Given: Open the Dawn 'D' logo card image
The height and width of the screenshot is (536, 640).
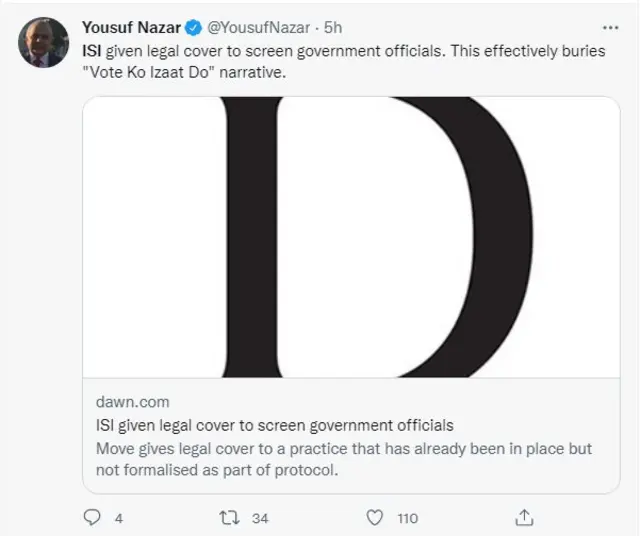Looking at the screenshot, I should (350, 237).
